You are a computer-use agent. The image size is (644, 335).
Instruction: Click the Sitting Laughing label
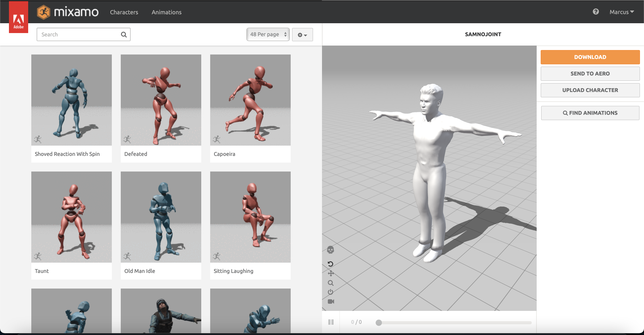233,271
